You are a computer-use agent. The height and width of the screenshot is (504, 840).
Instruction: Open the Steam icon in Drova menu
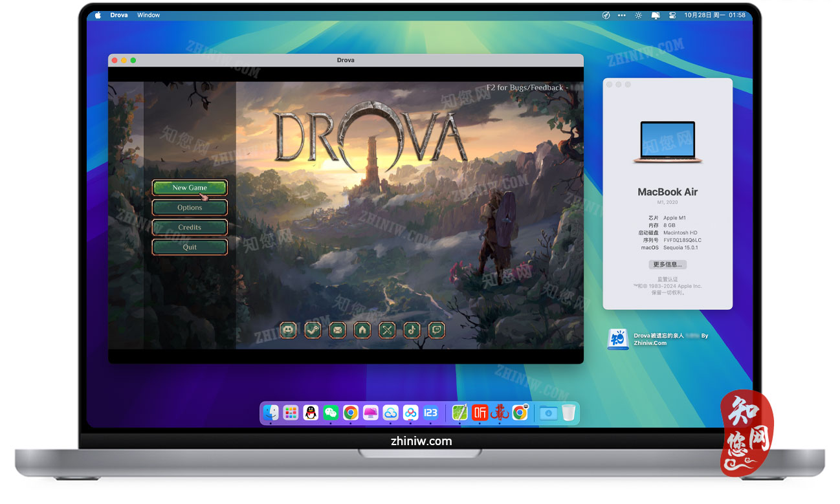[313, 330]
